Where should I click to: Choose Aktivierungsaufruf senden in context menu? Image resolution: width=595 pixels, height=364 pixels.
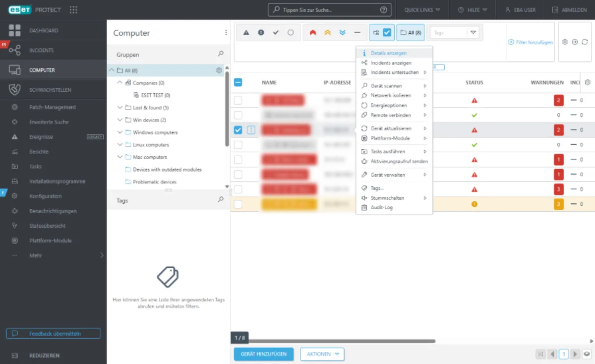coord(394,161)
